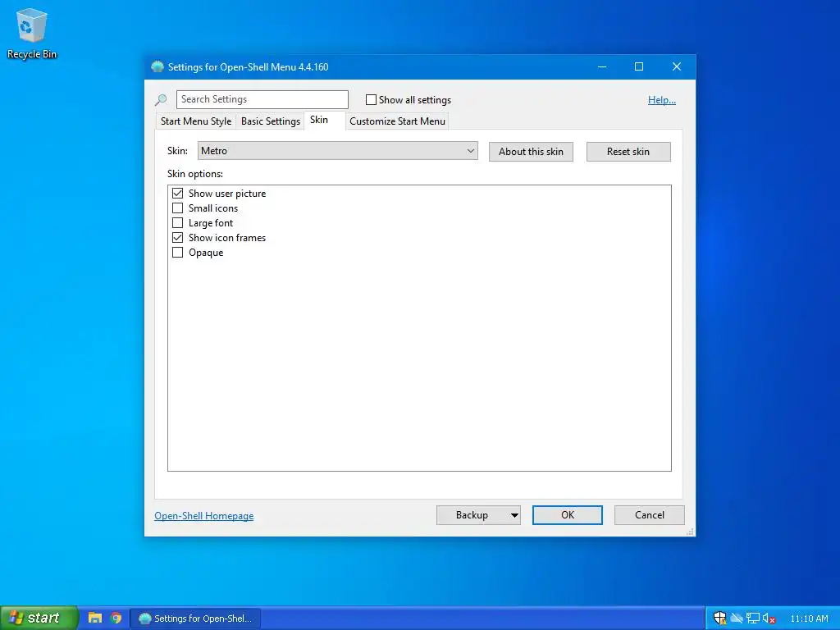Click the Windows Security shield tray icon
Screen dimensions: 840x630
(719, 619)
